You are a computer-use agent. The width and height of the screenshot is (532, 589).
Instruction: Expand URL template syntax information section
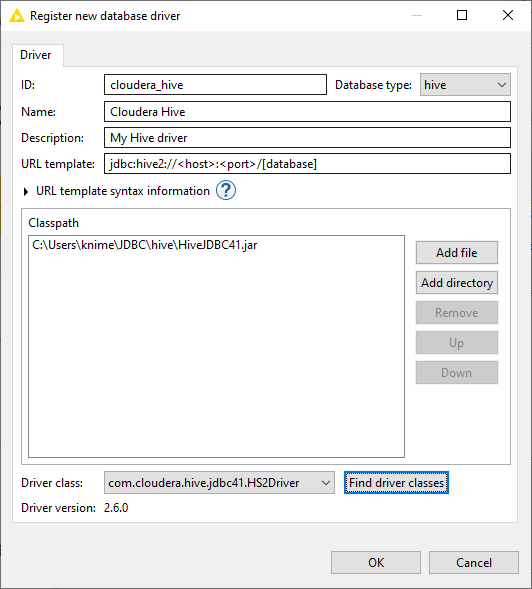pos(26,192)
